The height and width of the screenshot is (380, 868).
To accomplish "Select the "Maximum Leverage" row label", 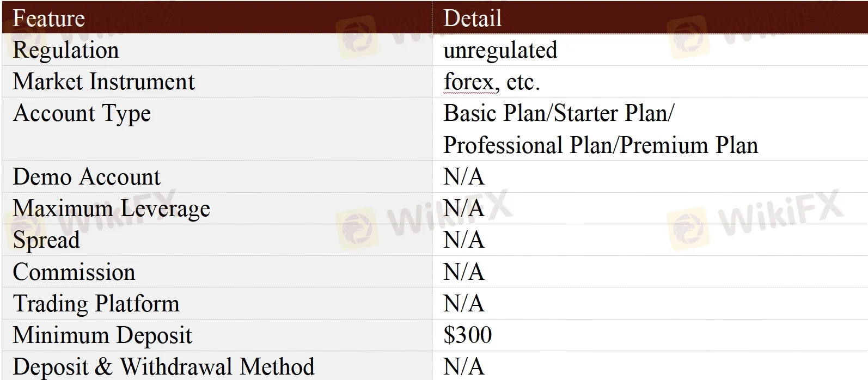I will tap(111, 209).
